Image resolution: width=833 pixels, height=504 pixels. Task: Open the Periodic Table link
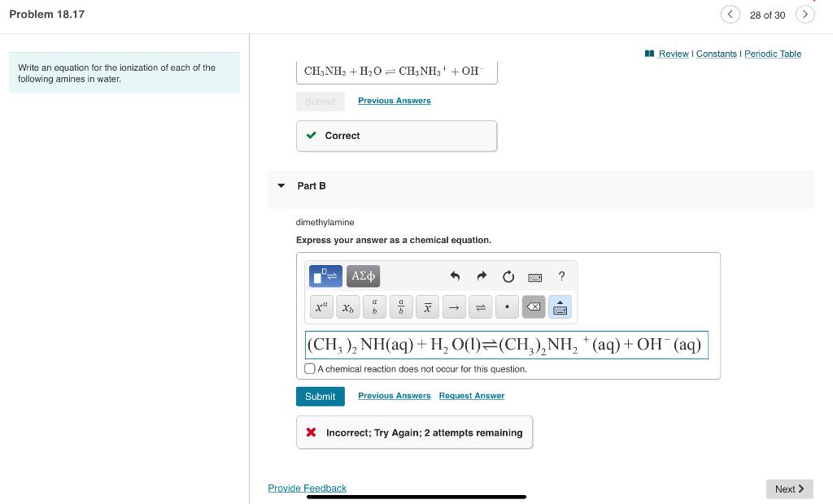772,54
